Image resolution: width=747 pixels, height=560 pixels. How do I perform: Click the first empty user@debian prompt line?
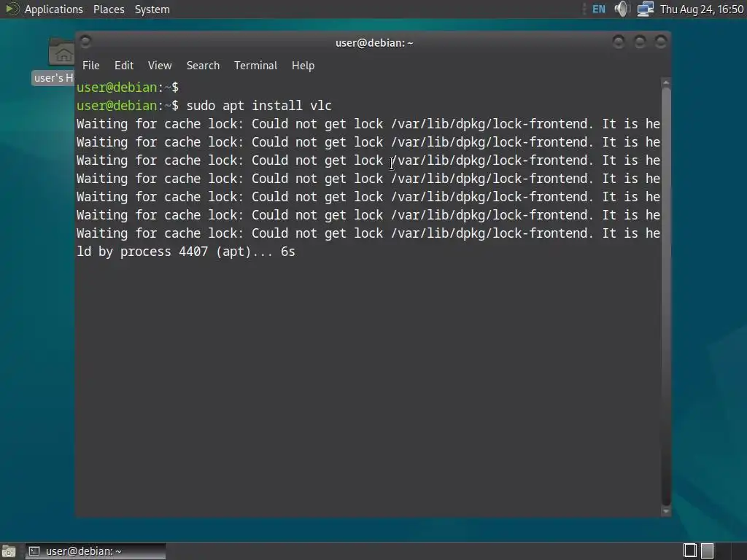tap(128, 87)
